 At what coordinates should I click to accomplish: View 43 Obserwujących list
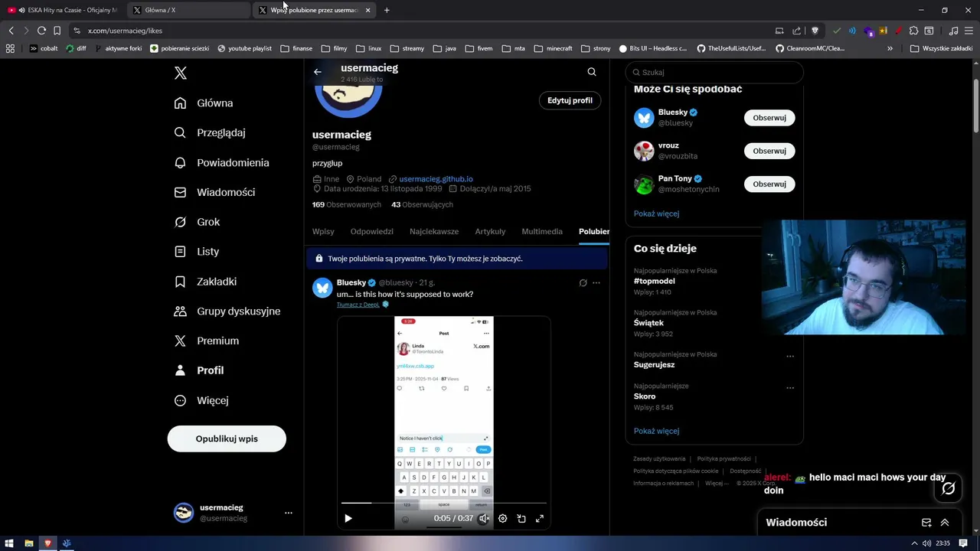(422, 204)
